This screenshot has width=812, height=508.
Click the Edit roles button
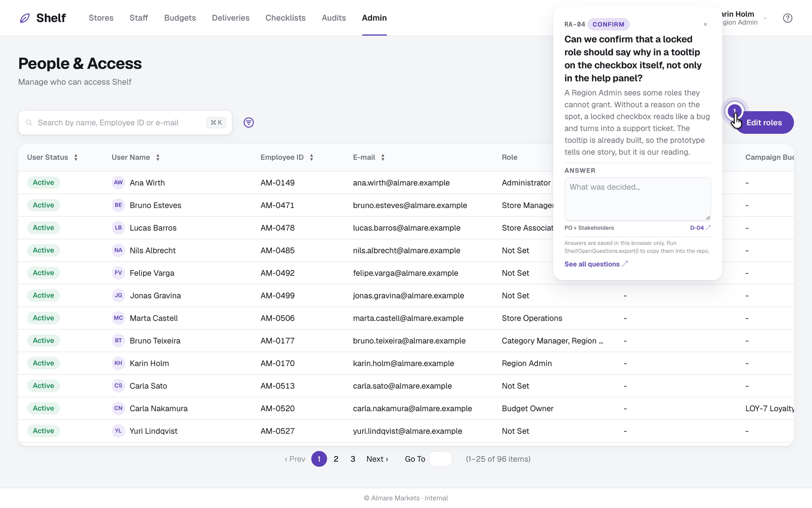[x=764, y=123]
